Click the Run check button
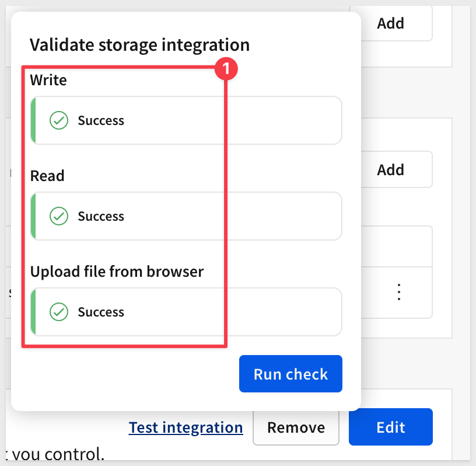476x466 pixels. (x=290, y=374)
